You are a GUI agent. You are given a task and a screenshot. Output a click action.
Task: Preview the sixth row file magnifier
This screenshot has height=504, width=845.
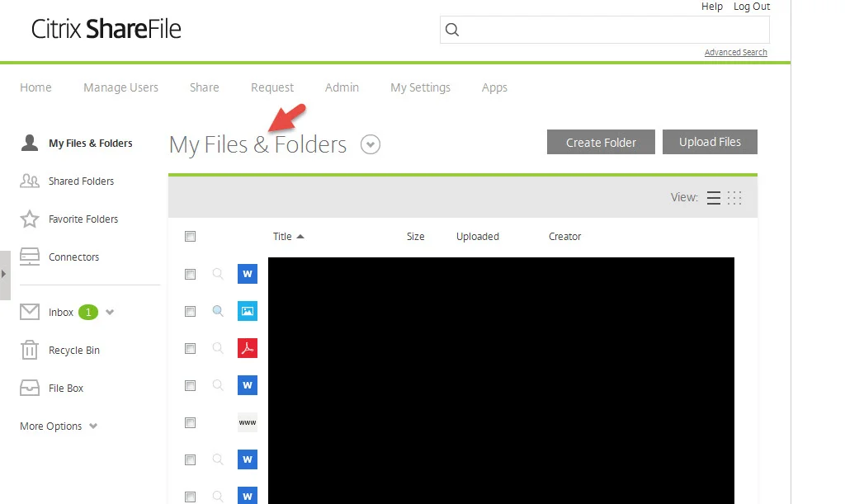coord(218,459)
